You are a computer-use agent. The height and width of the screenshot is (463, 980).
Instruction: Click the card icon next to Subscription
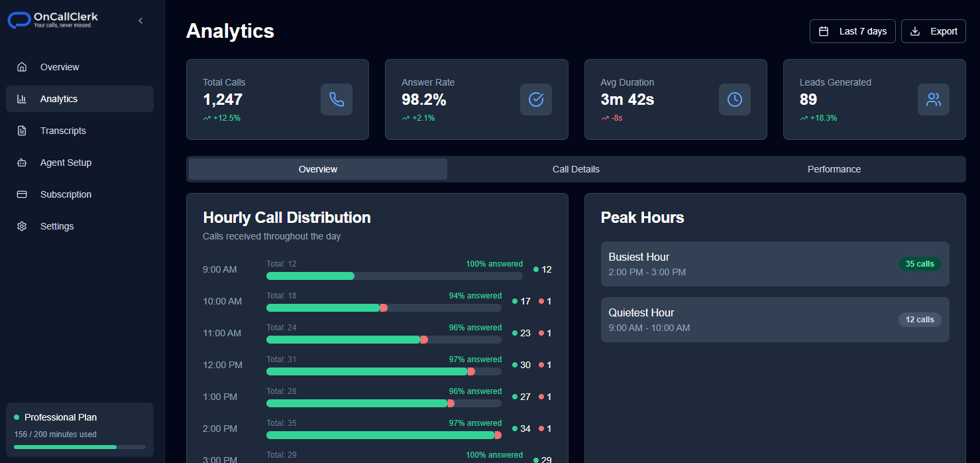[x=22, y=194]
